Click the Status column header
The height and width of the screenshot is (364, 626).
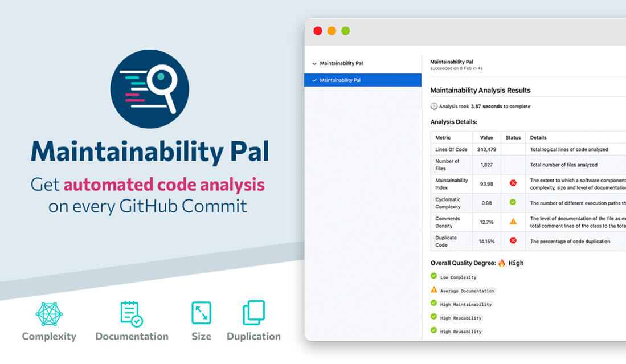[513, 138]
